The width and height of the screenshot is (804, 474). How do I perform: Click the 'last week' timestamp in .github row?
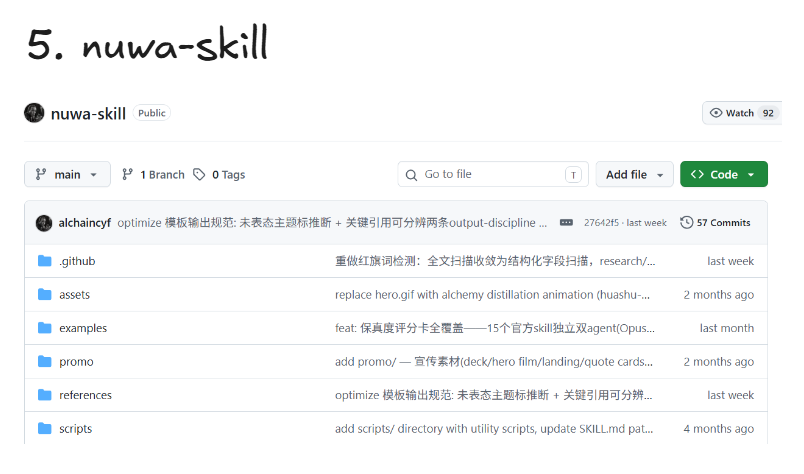point(730,261)
